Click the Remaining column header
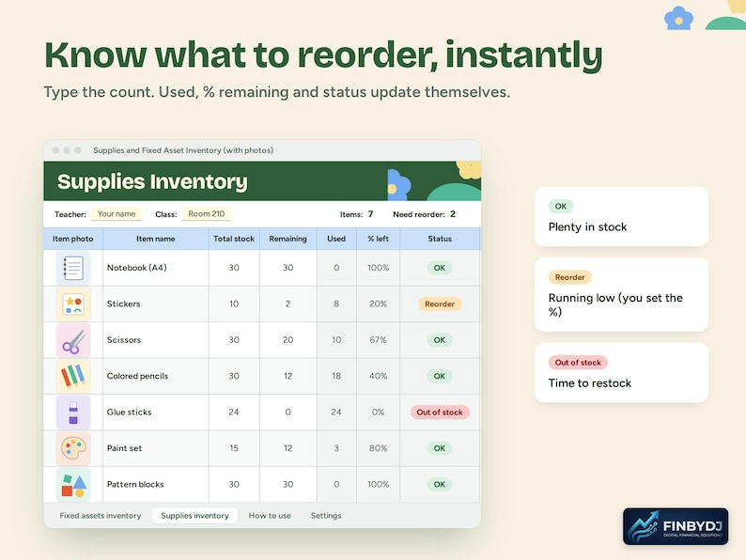The image size is (746, 560). 288,239
